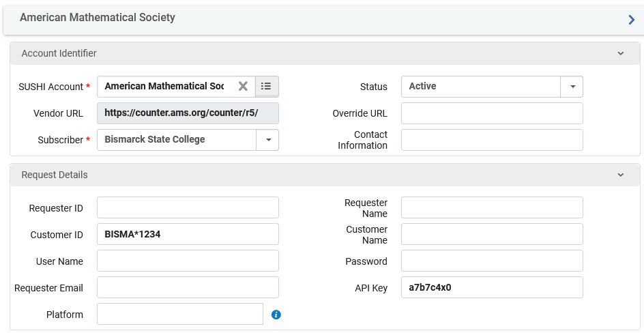Click the Platform input field
This screenshot has width=644, height=333.
point(180,314)
